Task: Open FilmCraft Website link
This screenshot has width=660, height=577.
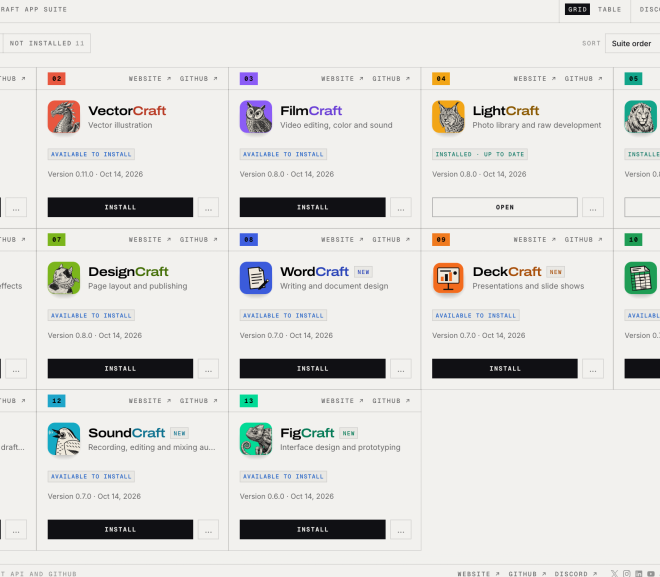Action: pyautogui.click(x=342, y=79)
